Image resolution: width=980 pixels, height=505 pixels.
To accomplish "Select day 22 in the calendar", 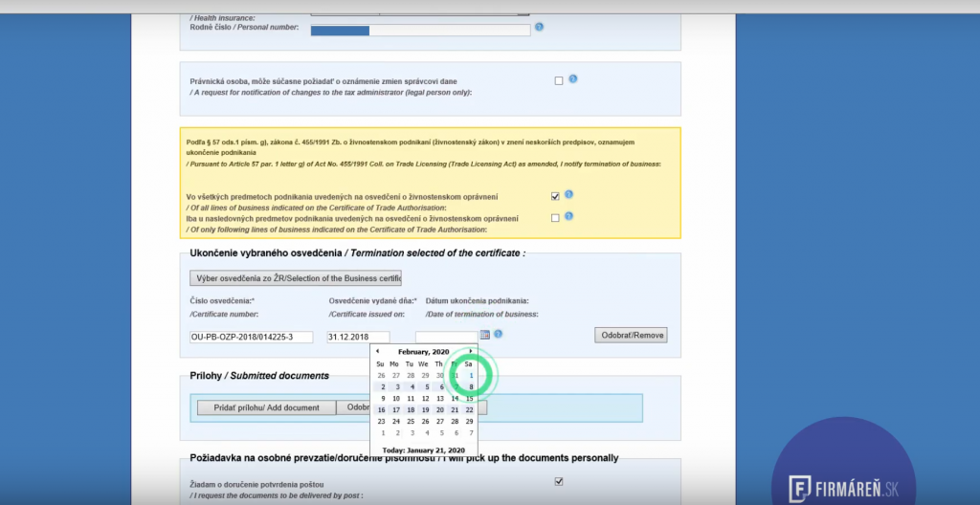I will coord(469,410).
